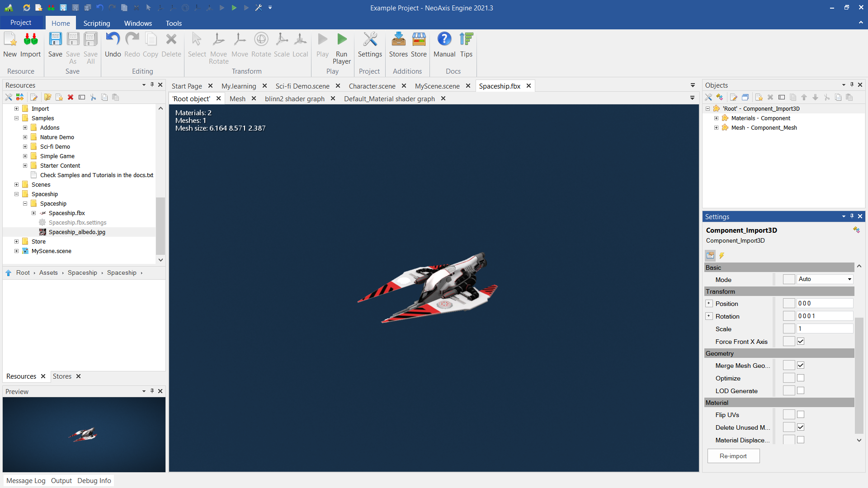Click the Re-import button
This screenshot has width=868, height=488.
point(733,456)
